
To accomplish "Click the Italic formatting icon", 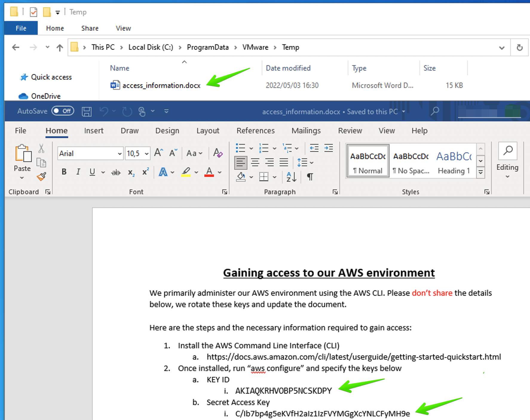I will [x=78, y=172].
